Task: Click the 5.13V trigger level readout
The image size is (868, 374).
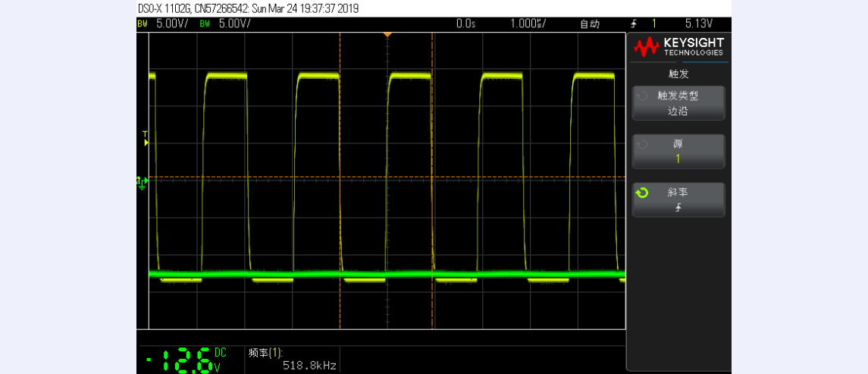Action: click(698, 24)
